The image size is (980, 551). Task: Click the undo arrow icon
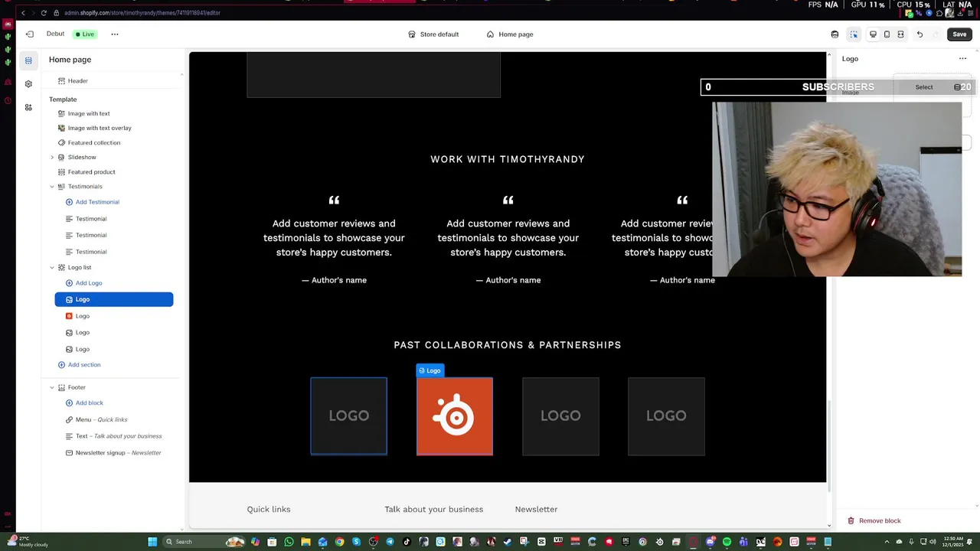point(920,34)
